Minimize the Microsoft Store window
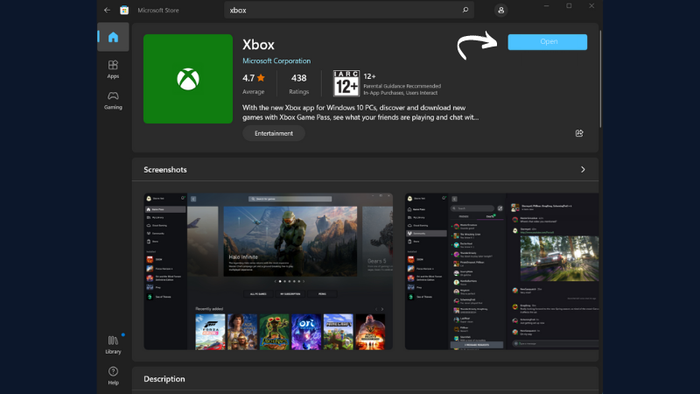Viewport: 700px width, 394px height. point(546,6)
